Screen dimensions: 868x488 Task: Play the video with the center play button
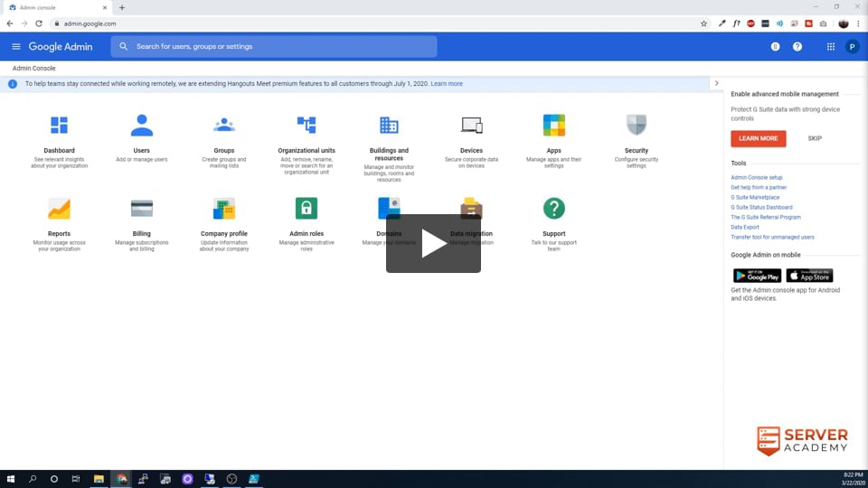pyautogui.click(x=433, y=243)
